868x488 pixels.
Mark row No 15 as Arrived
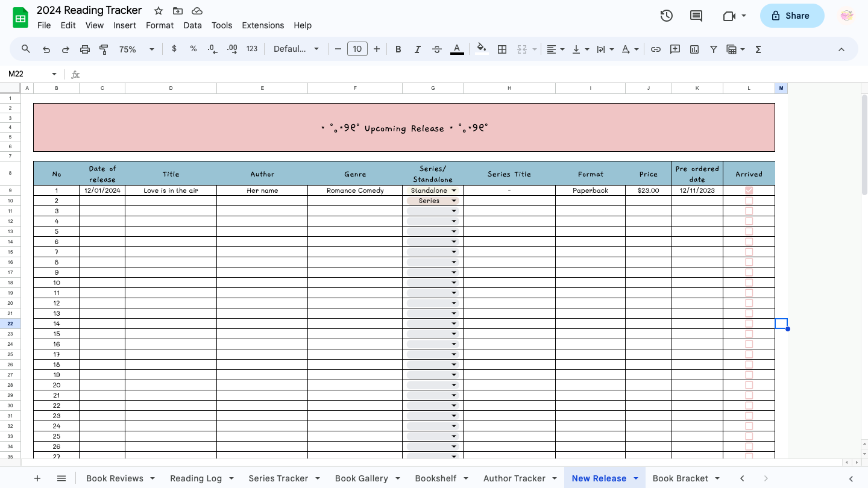coord(749,334)
